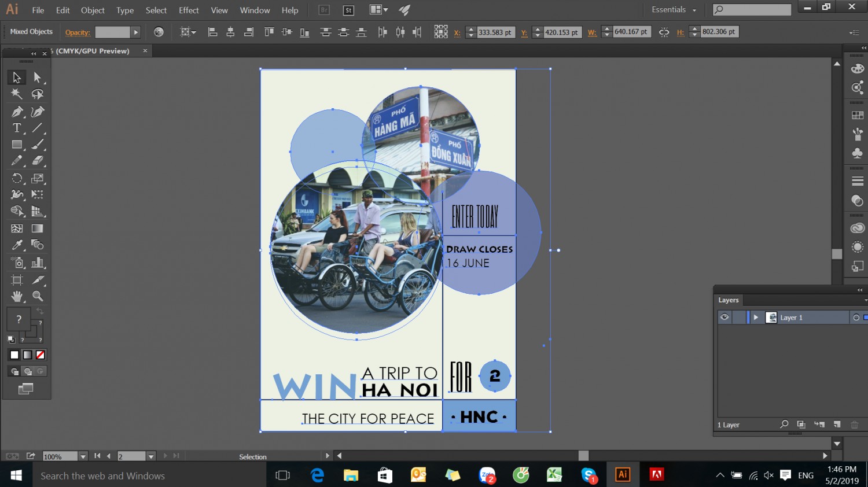Open the zoom level dropdown
Screen dimensions: 868x487
pos(83,456)
